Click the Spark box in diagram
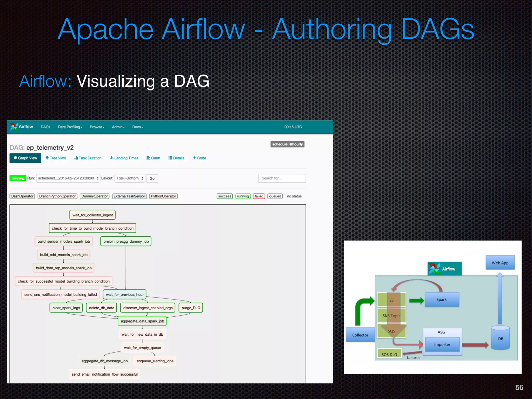The width and height of the screenshot is (532, 399). pos(442,300)
